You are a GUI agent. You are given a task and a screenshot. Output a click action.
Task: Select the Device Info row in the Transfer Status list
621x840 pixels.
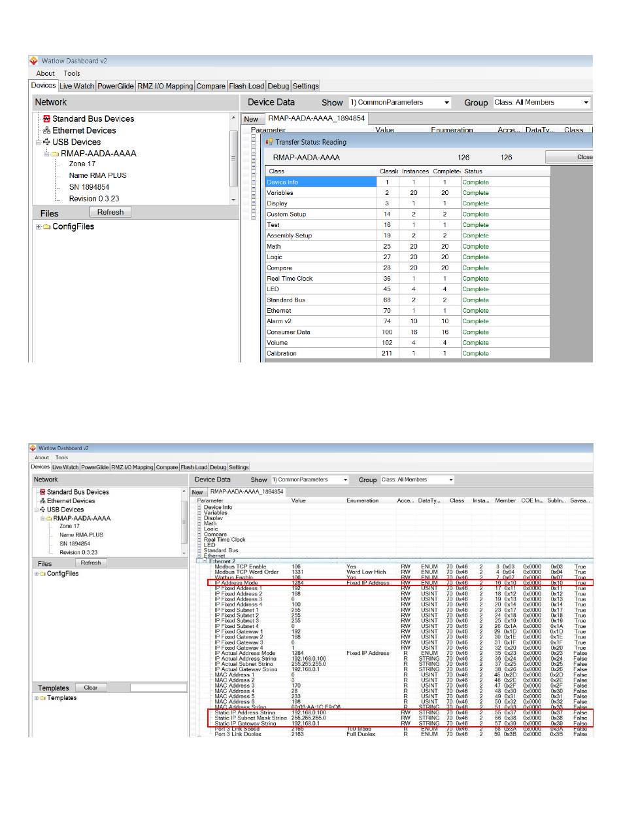click(x=407, y=183)
